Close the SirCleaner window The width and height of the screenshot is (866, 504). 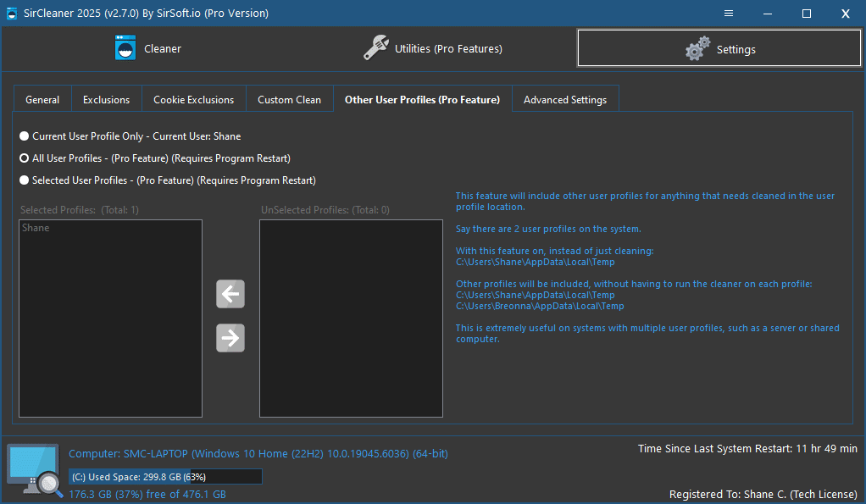(x=845, y=14)
